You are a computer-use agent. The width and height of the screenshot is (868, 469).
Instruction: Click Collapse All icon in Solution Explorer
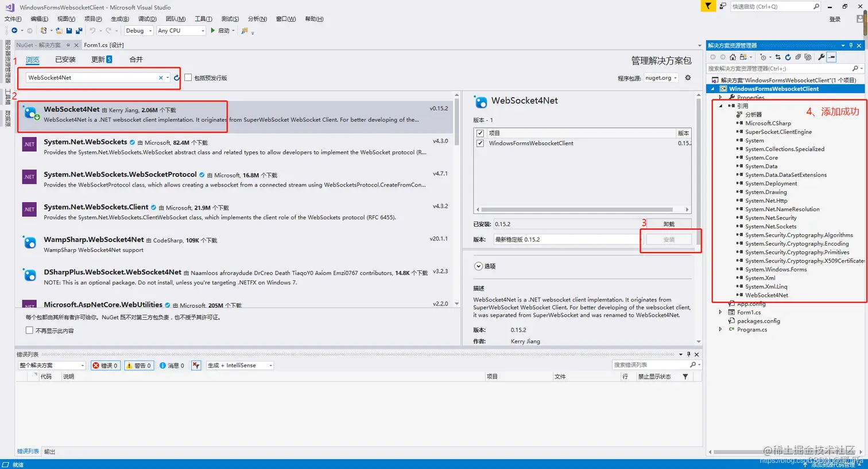point(798,57)
